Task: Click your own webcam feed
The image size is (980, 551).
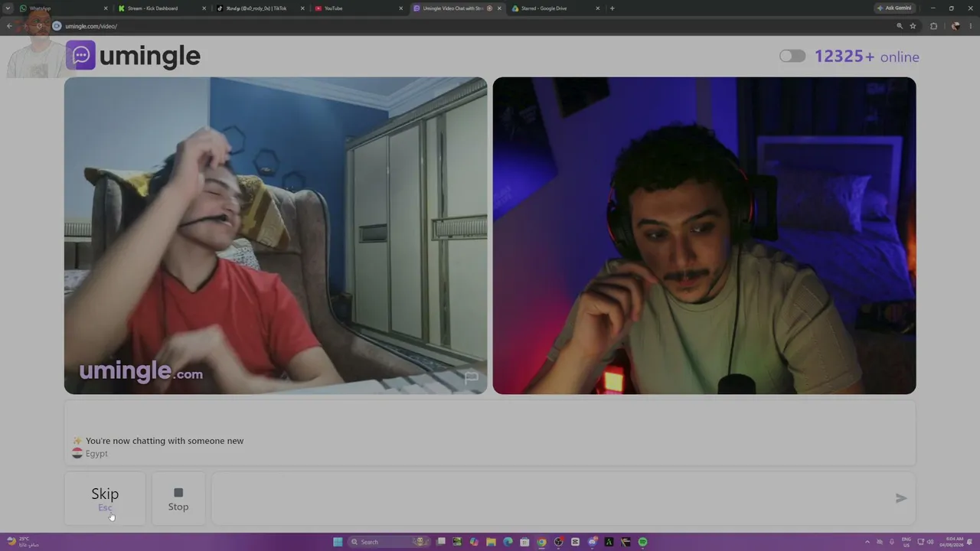Action: click(704, 236)
